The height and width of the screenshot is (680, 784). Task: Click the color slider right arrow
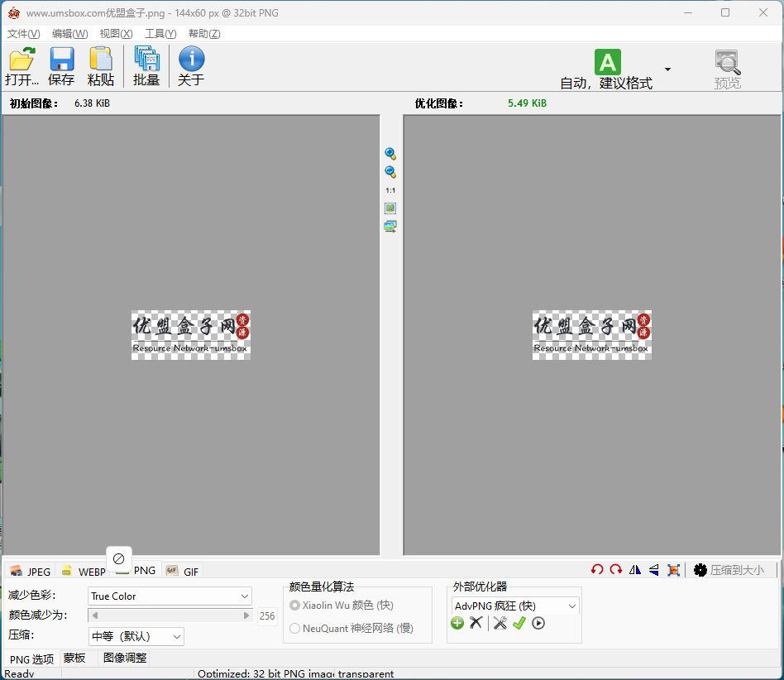pos(246,615)
